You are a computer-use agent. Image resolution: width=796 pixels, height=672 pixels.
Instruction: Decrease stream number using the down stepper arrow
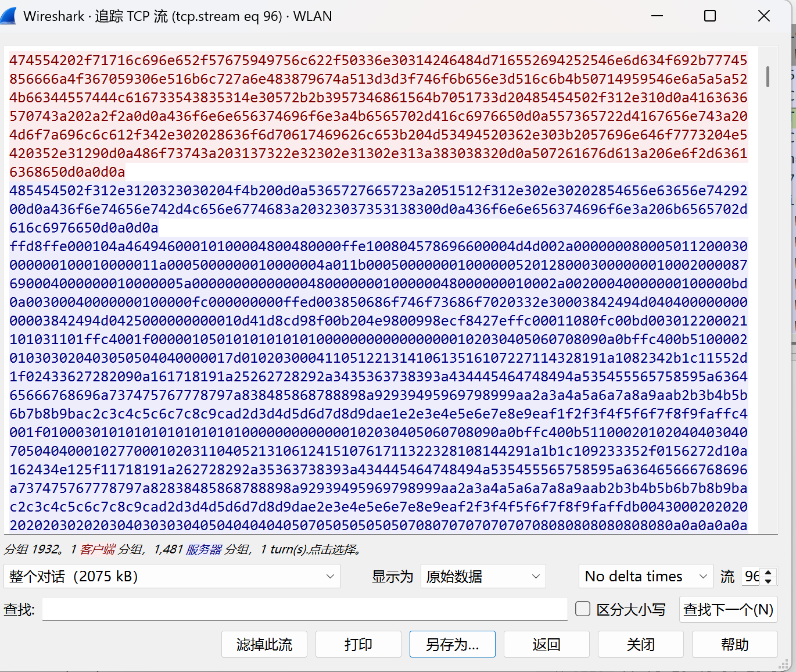[768, 581]
